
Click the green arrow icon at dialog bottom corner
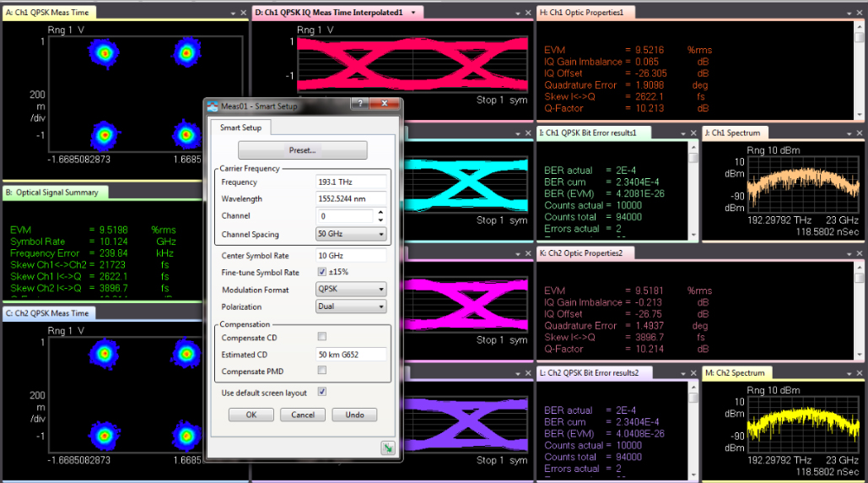(x=388, y=448)
